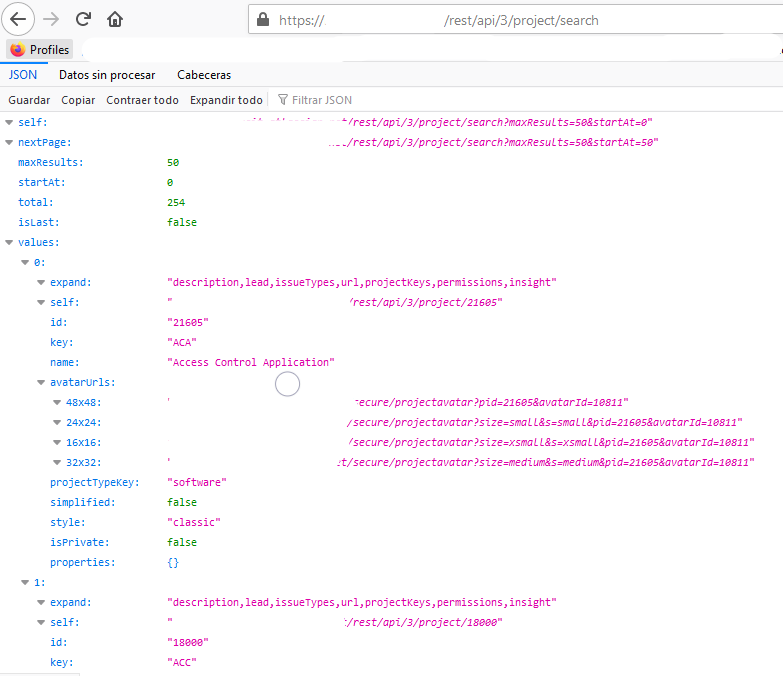The image size is (783, 676).
Task: Select the style value "classic"
Action: (194, 522)
